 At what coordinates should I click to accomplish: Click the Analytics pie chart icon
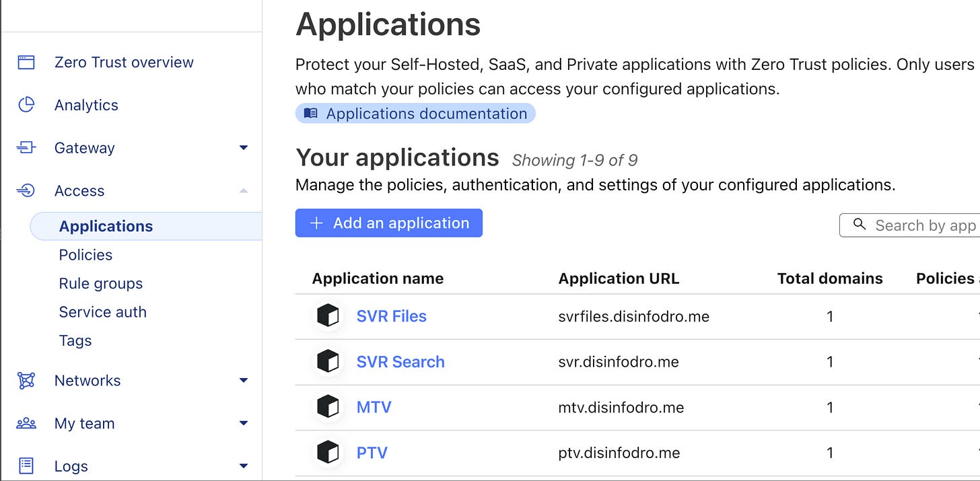click(26, 105)
